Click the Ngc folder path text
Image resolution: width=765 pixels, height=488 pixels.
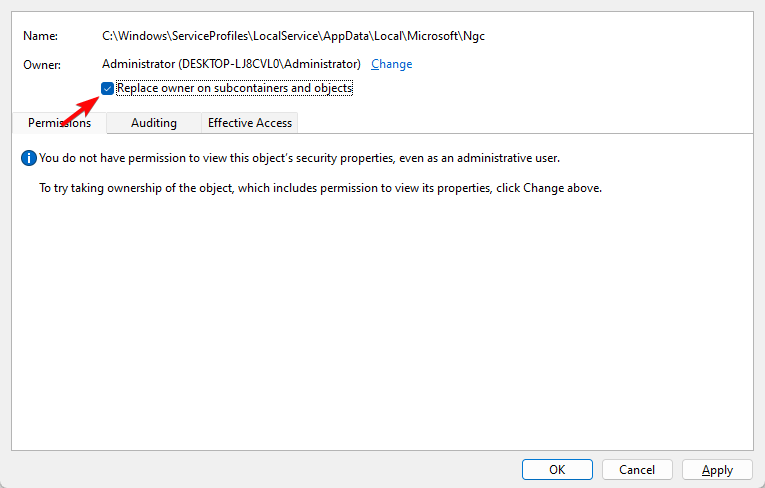[293, 36]
